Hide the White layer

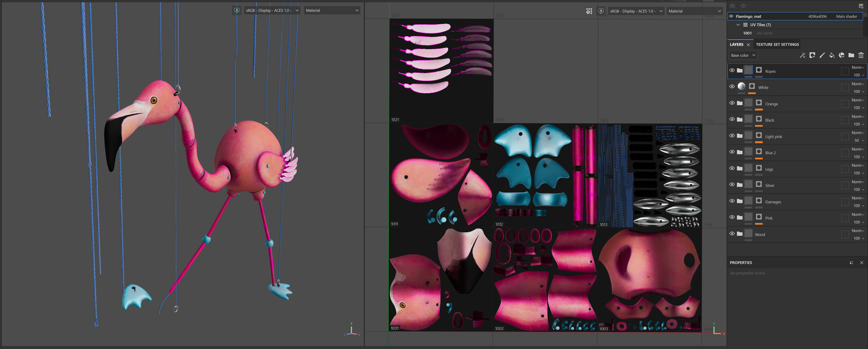[732, 86]
